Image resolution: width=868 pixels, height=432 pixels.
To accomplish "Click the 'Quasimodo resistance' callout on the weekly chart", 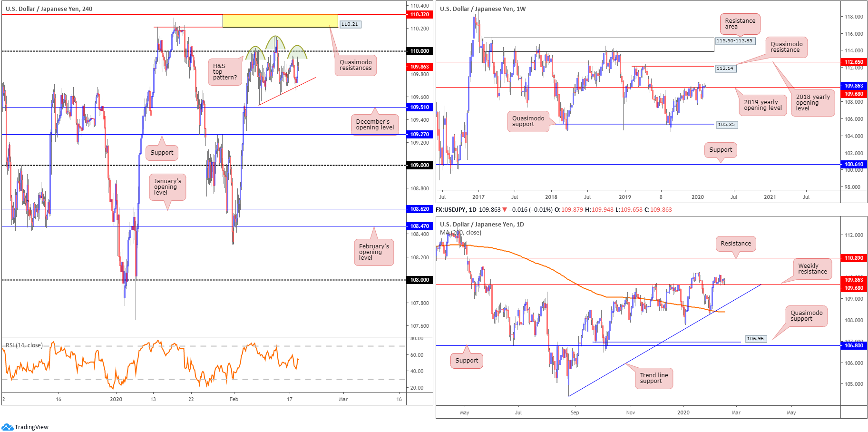I will [x=787, y=47].
